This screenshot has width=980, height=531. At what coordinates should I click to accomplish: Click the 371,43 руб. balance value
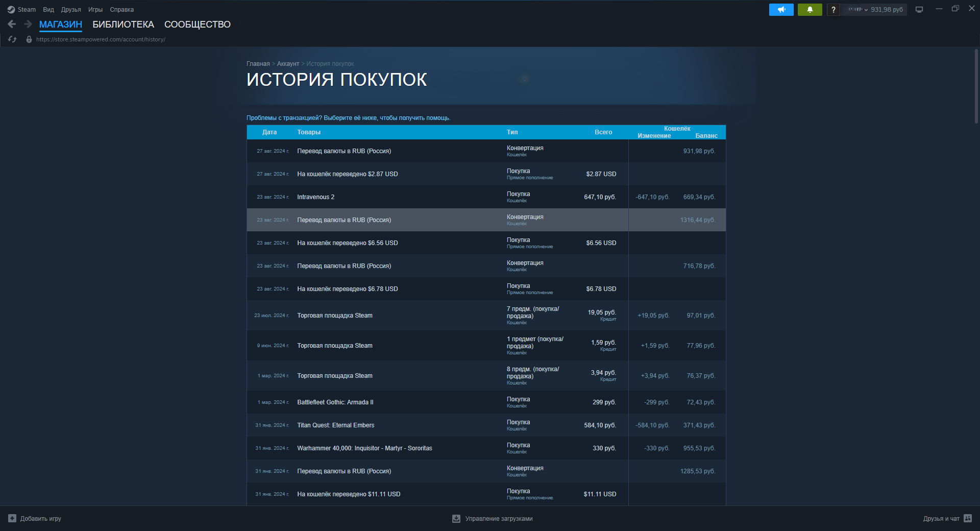699,425
